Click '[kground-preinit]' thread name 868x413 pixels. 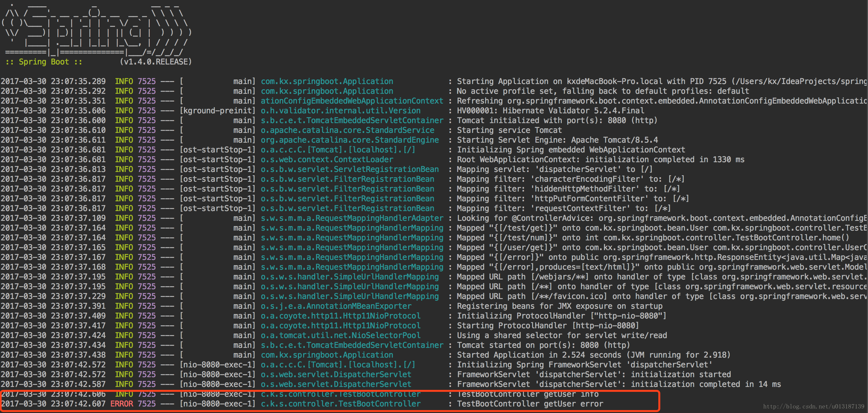[218, 111]
